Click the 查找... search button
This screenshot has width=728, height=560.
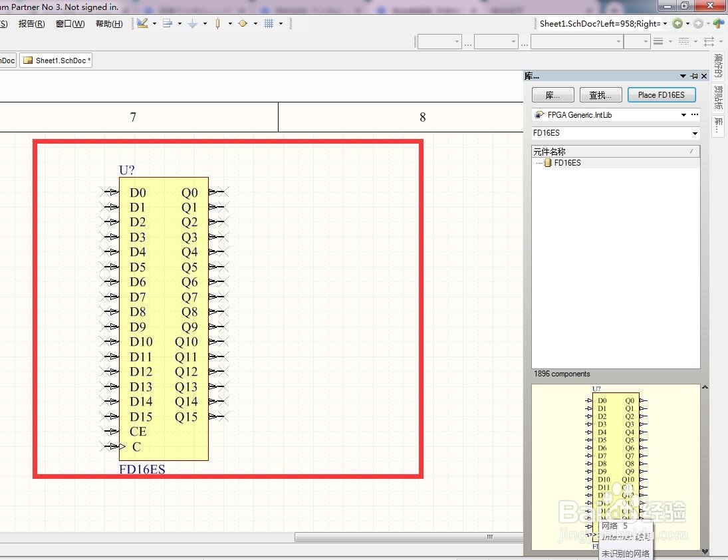tap(600, 94)
